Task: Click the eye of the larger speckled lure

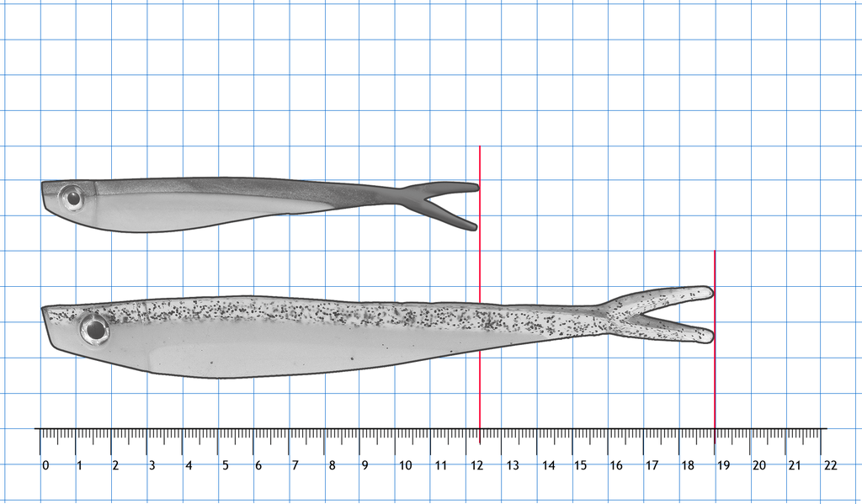Action: click(94, 329)
